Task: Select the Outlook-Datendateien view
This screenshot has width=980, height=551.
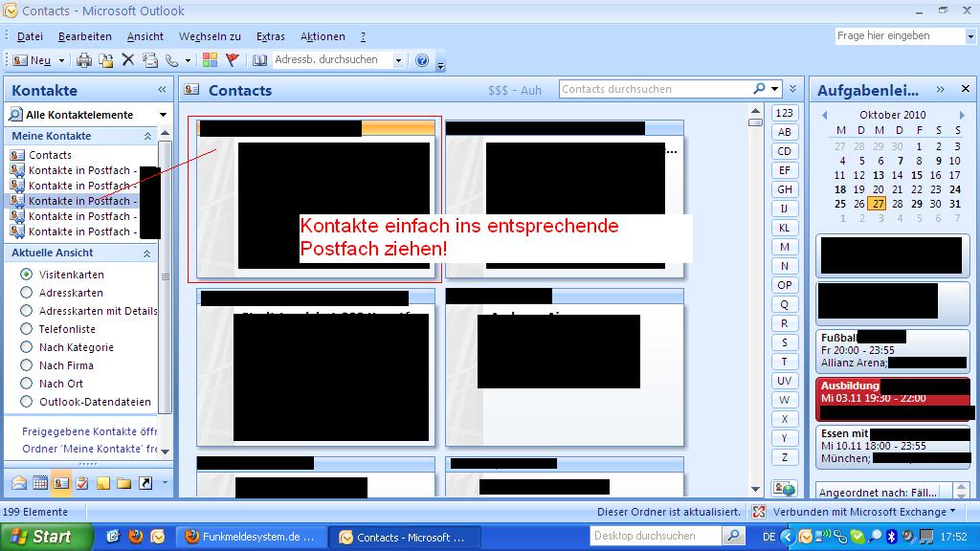Action: 26,402
